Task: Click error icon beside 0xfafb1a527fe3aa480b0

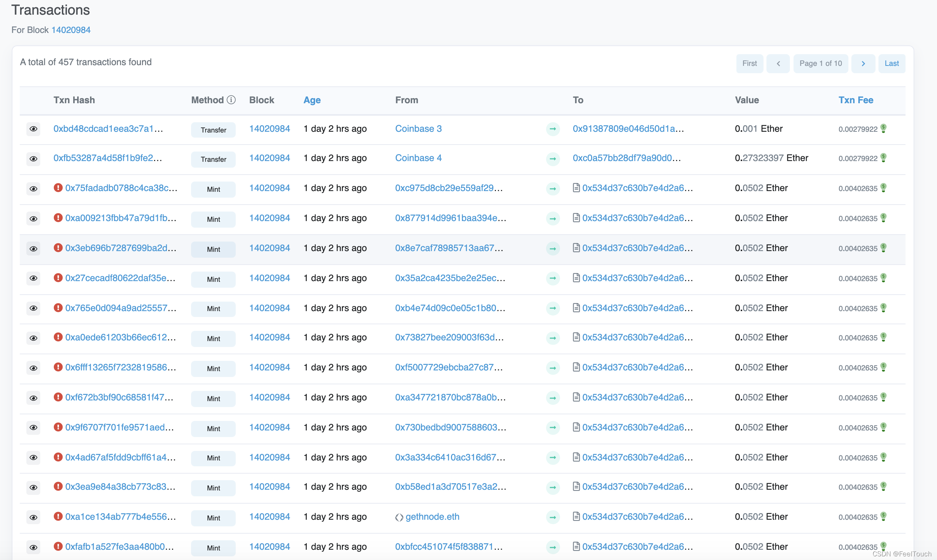Action: [x=58, y=546]
